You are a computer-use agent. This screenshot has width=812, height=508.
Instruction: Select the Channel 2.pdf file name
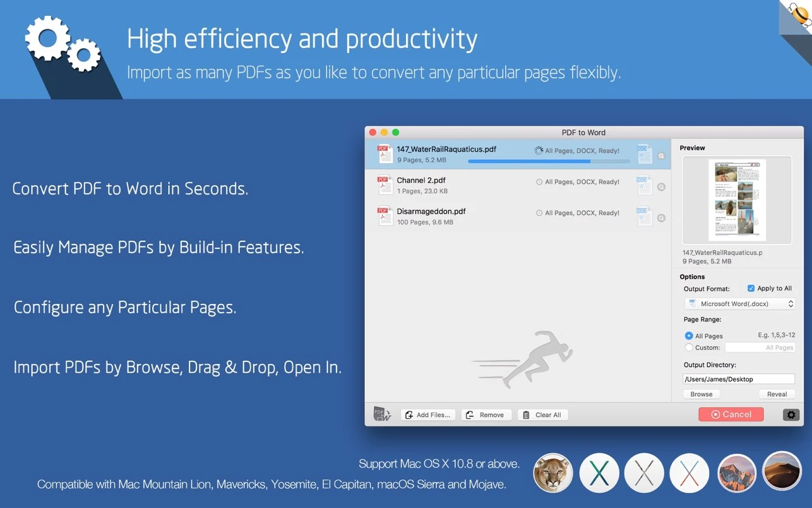click(x=421, y=181)
